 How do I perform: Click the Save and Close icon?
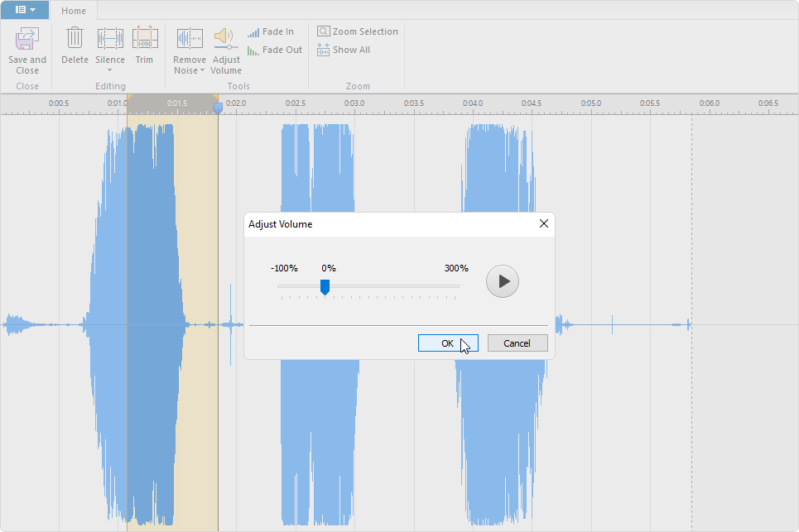[x=27, y=39]
